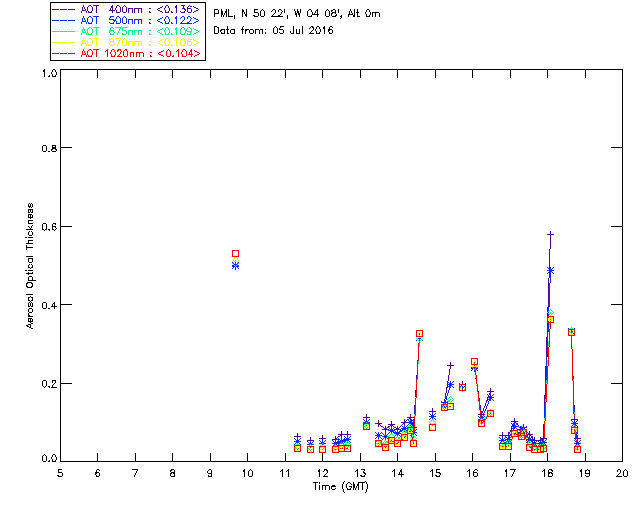
Task: Click the 0.0 y-axis tick label
Action: pyautogui.click(x=49, y=459)
